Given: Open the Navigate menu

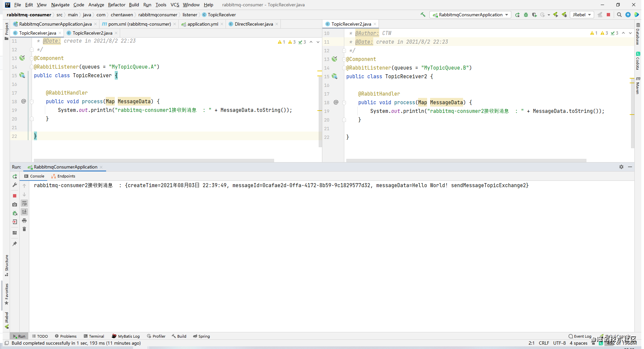Looking at the screenshot, I should click(60, 5).
